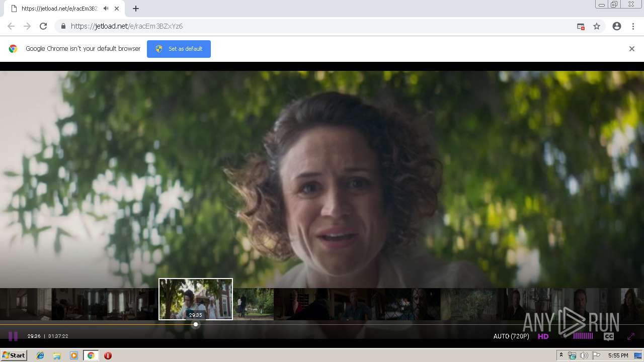
Task: Reload the jetload.net page
Action: pos(43,26)
